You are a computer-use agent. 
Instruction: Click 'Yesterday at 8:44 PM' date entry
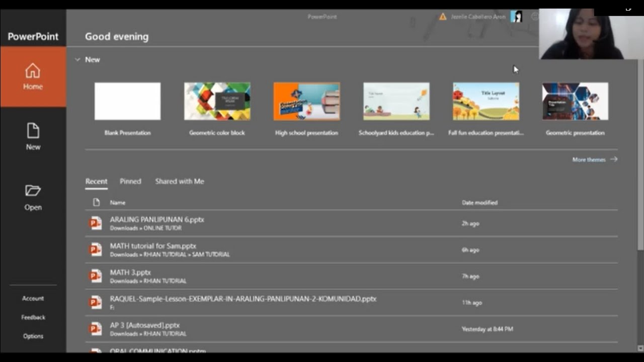click(488, 329)
